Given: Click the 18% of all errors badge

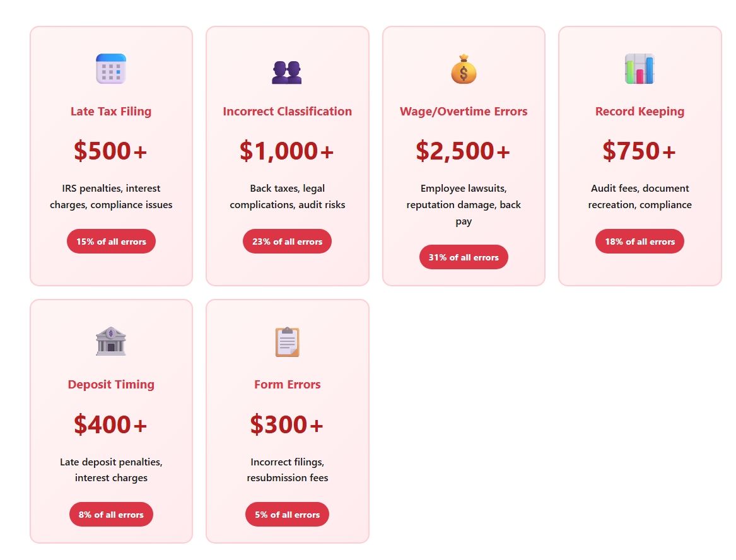Looking at the screenshot, I should (x=640, y=242).
